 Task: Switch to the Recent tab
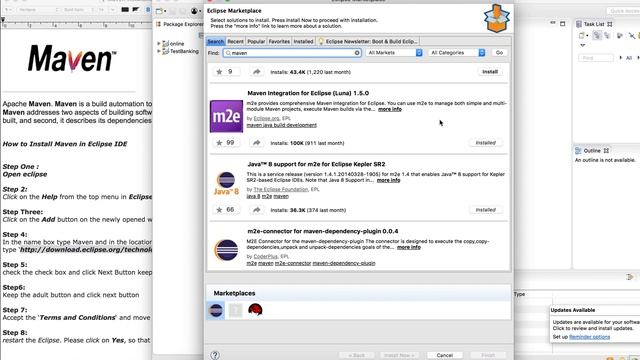pos(235,41)
